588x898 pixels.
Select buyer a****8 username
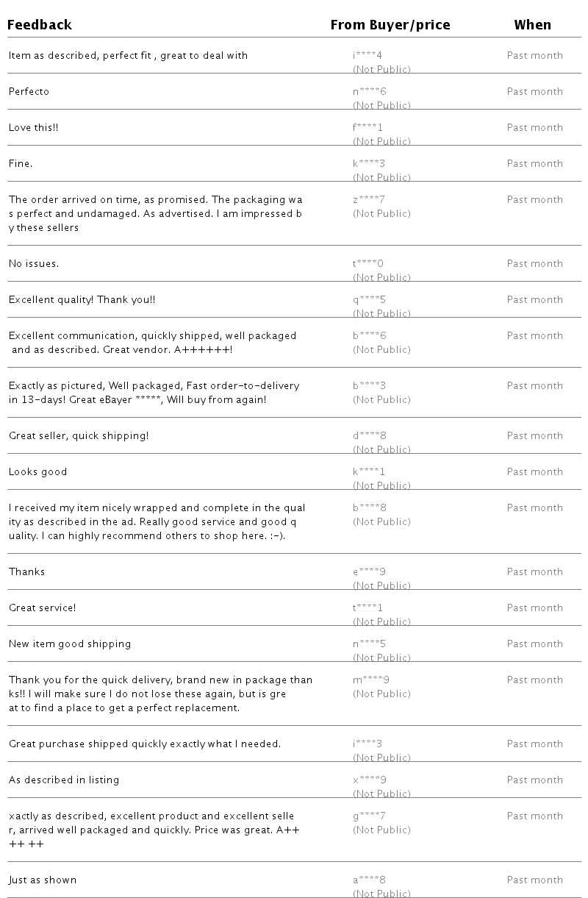click(369, 880)
